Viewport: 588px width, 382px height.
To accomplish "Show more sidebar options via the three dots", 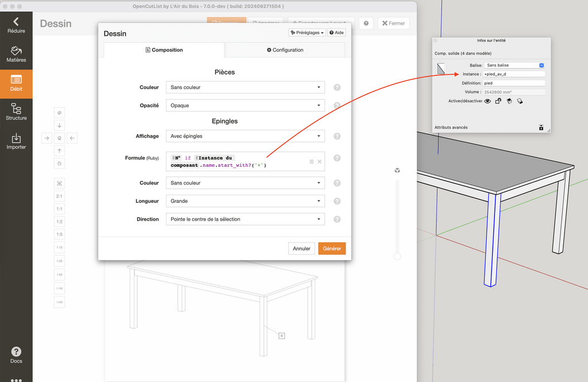I will pos(16,379).
